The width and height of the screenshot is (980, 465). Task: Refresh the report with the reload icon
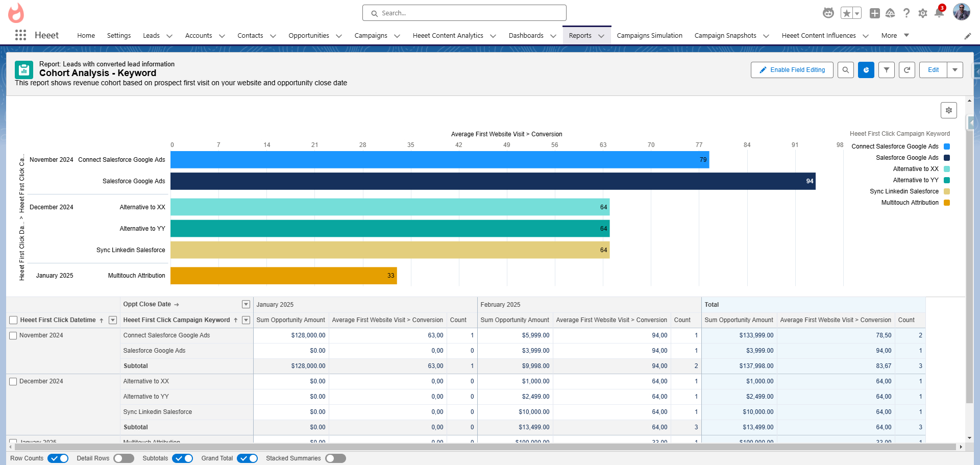pyautogui.click(x=907, y=70)
